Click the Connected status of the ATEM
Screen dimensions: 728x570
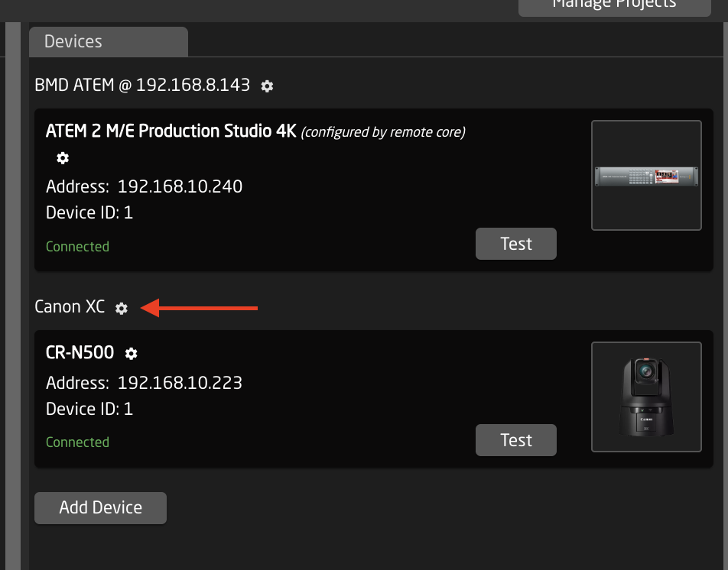(x=77, y=247)
